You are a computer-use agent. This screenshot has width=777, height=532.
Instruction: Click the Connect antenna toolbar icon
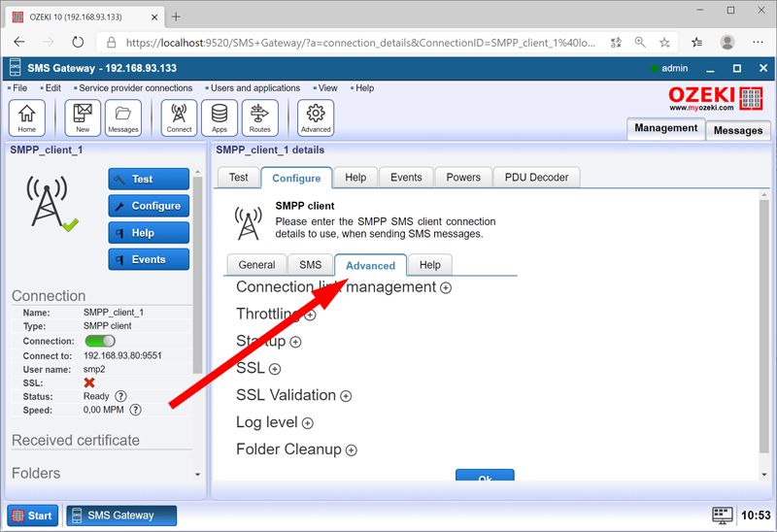(x=179, y=117)
